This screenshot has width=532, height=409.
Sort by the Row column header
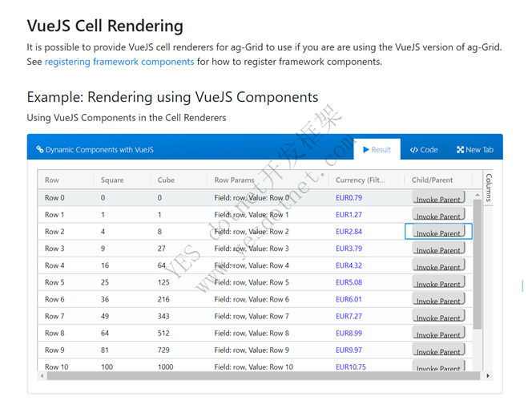(52, 180)
